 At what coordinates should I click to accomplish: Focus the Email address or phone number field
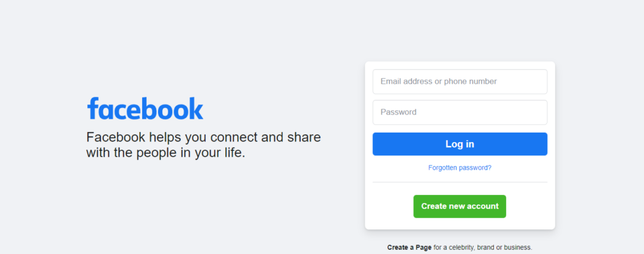460,82
